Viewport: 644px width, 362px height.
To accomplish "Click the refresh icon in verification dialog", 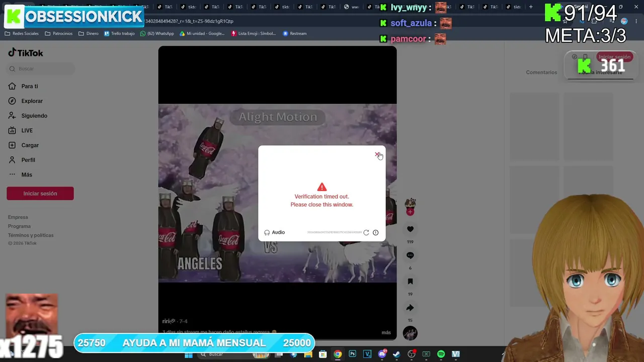I will (x=366, y=232).
